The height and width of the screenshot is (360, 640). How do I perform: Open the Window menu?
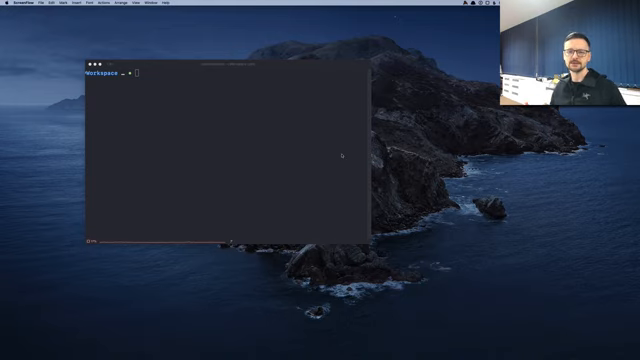click(151, 2)
